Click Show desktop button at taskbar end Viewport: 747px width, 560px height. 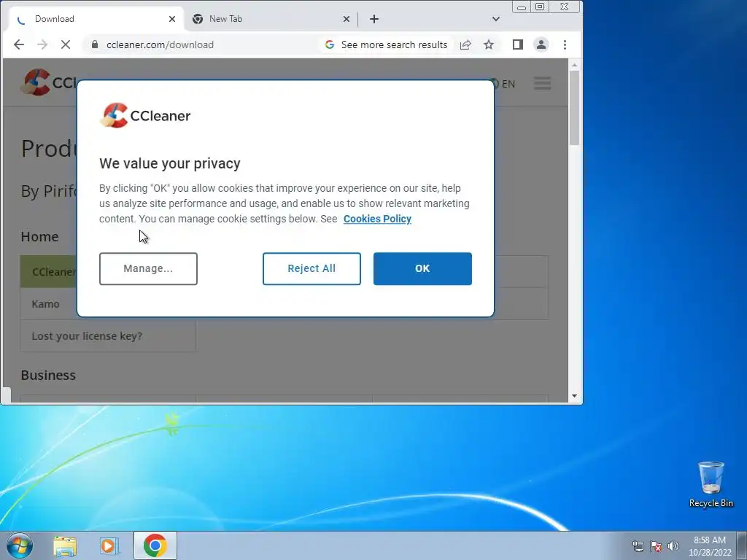[742, 545]
